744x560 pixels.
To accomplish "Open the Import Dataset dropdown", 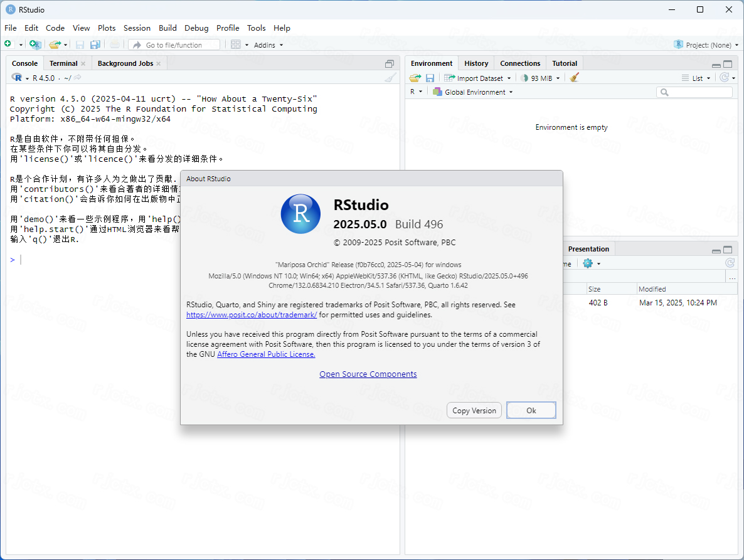I will tap(477, 78).
